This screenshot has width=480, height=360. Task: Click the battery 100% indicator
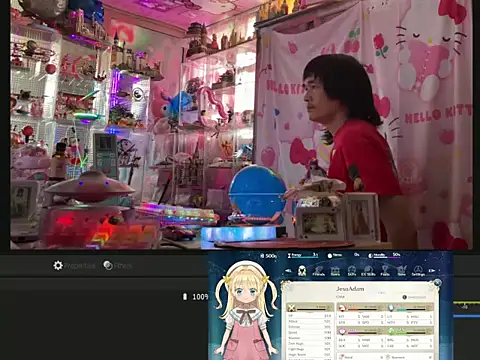click(196, 297)
